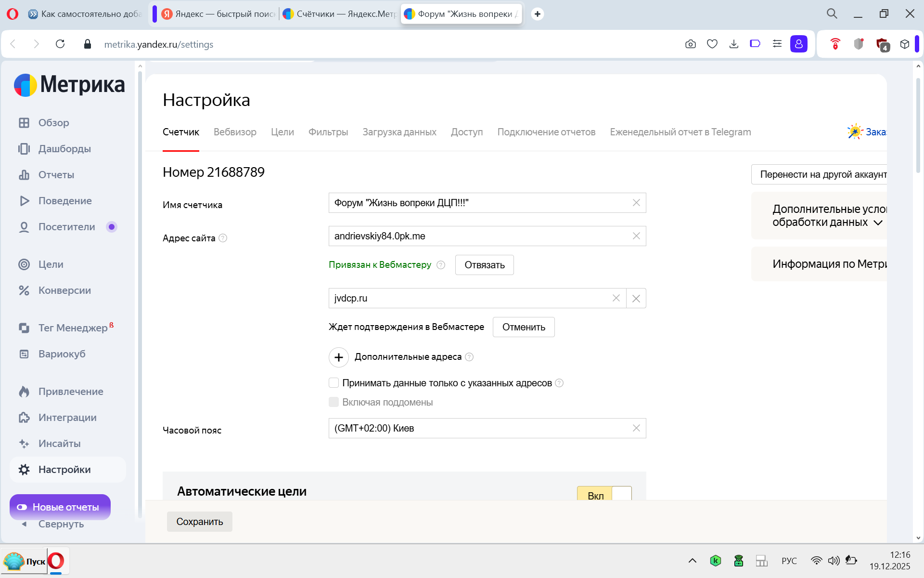
Task: Switch to the Фильтры tab
Action: tap(328, 132)
